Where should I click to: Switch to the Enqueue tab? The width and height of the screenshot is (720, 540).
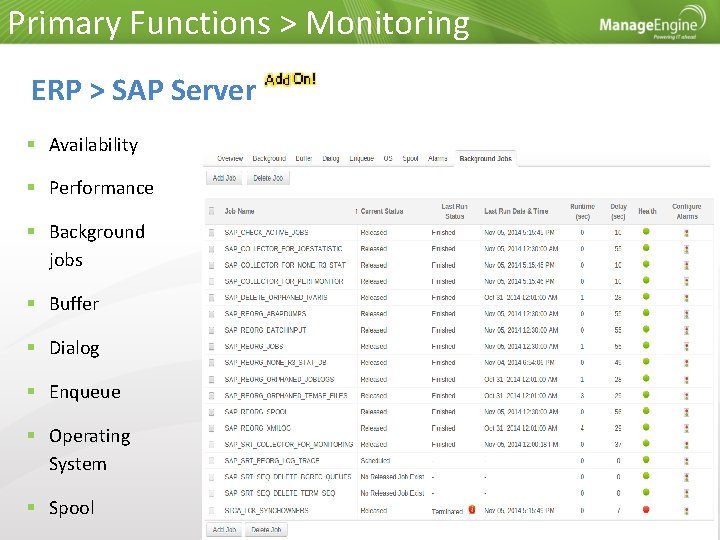(361, 158)
